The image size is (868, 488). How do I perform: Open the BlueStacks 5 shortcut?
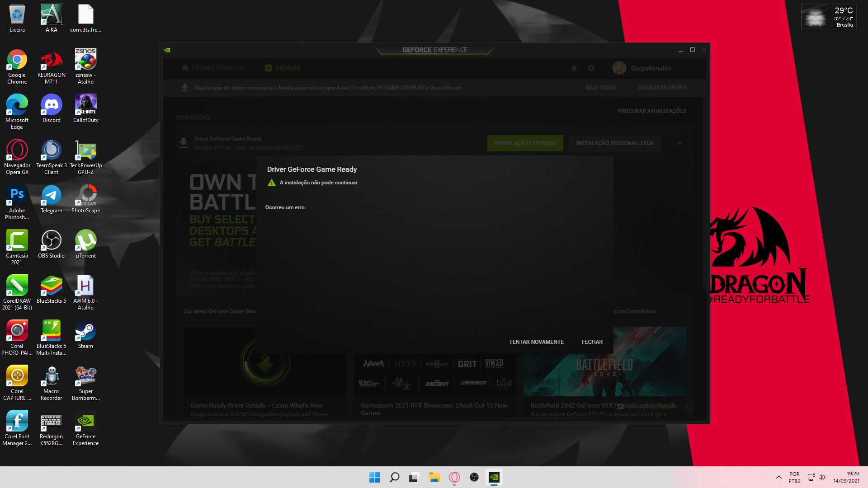(x=51, y=290)
